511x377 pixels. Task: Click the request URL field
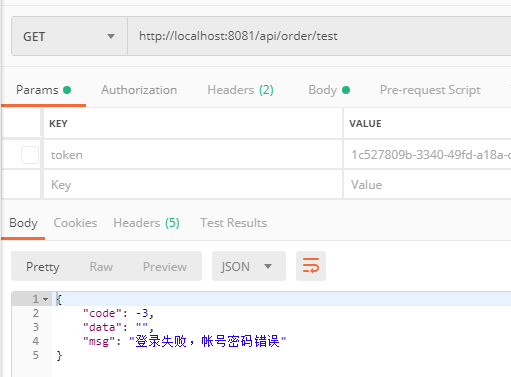pos(319,36)
